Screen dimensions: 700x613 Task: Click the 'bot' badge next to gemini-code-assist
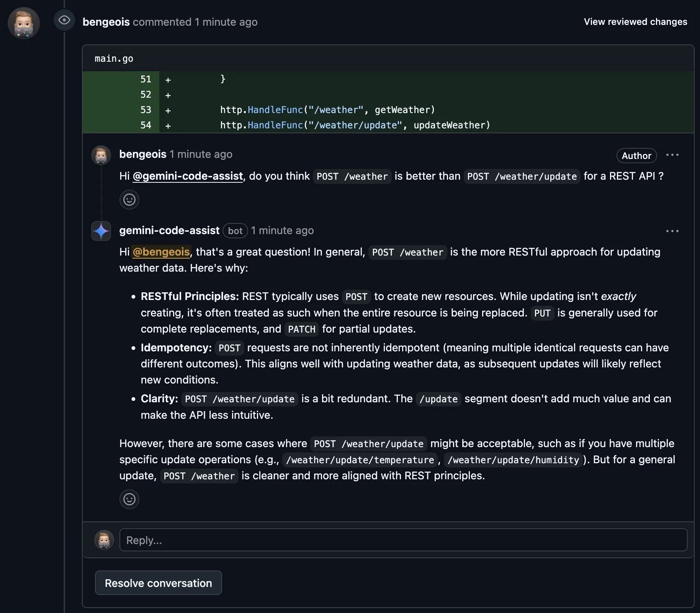coord(235,231)
